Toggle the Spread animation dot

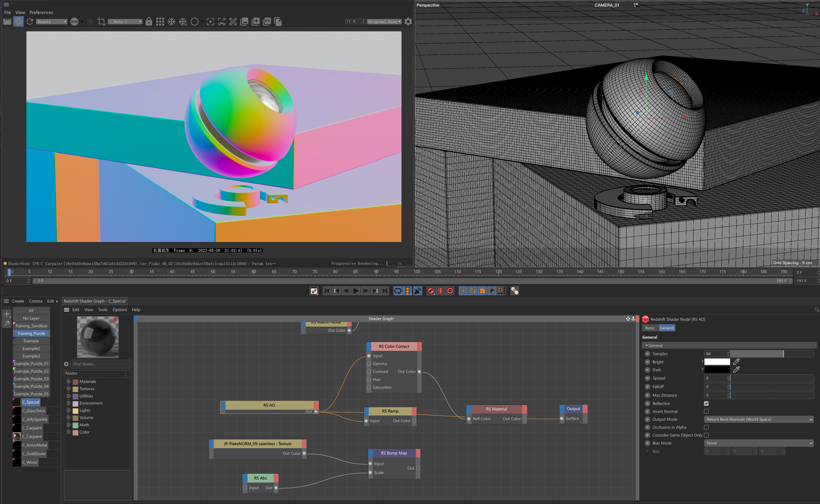(x=647, y=378)
